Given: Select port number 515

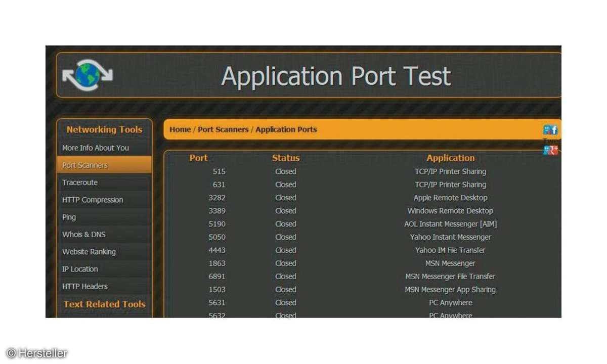Looking at the screenshot, I should (x=219, y=171).
